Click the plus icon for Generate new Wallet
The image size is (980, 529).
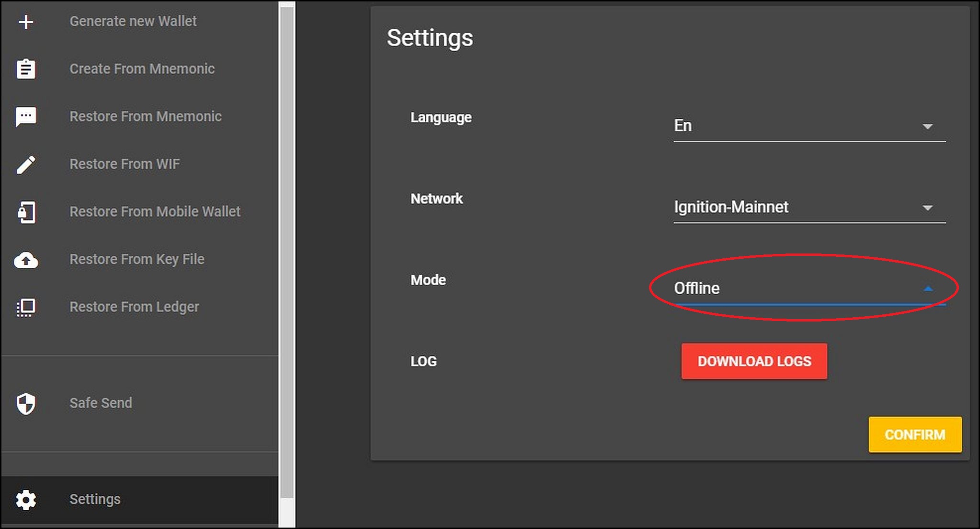point(26,22)
